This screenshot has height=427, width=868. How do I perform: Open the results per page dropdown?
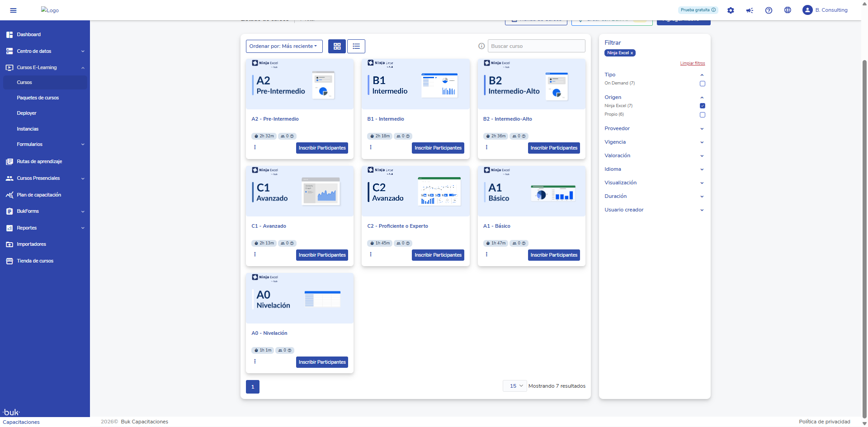pyautogui.click(x=515, y=386)
